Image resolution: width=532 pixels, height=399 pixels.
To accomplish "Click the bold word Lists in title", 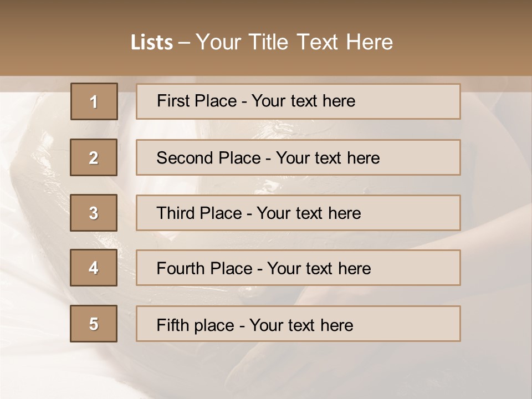I will click(x=152, y=43).
